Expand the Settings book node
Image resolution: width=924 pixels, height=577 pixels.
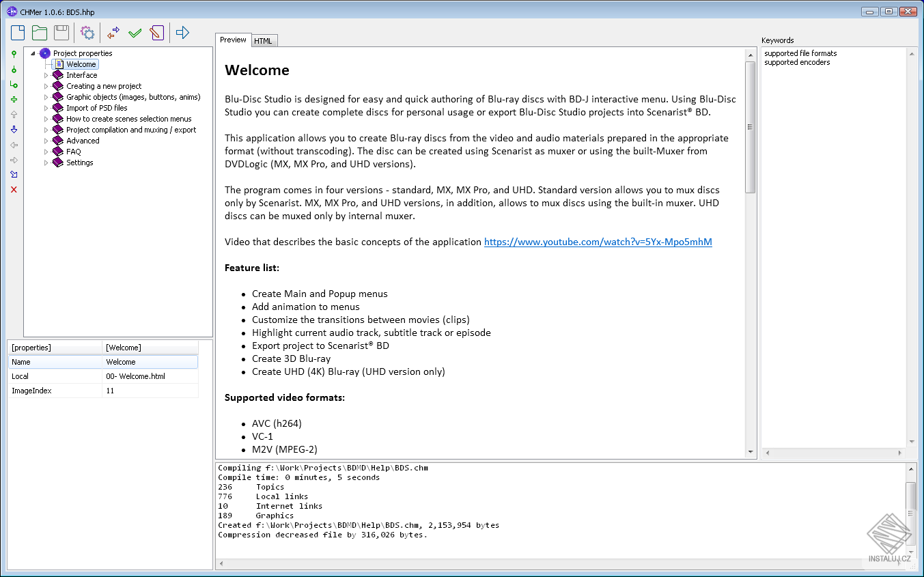coord(46,163)
